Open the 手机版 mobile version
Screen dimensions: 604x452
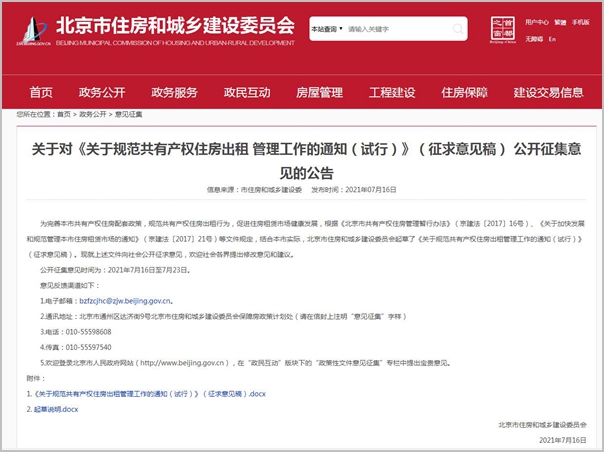click(581, 21)
